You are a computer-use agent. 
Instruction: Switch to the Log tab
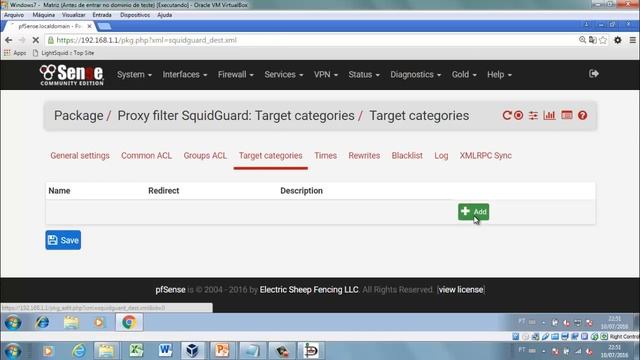click(441, 156)
